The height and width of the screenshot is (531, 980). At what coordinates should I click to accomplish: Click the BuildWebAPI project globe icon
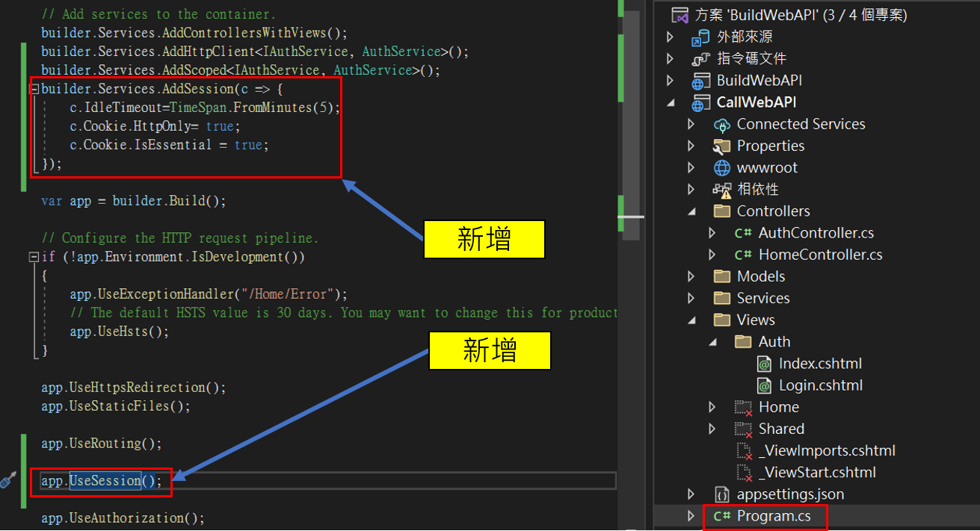(x=700, y=80)
